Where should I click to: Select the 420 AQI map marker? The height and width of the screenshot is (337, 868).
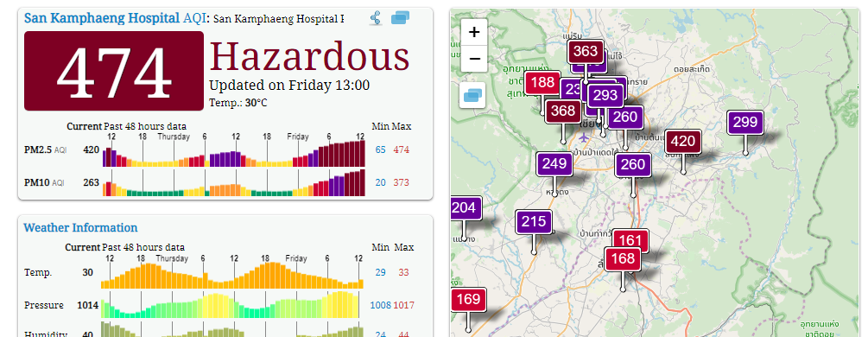682,142
